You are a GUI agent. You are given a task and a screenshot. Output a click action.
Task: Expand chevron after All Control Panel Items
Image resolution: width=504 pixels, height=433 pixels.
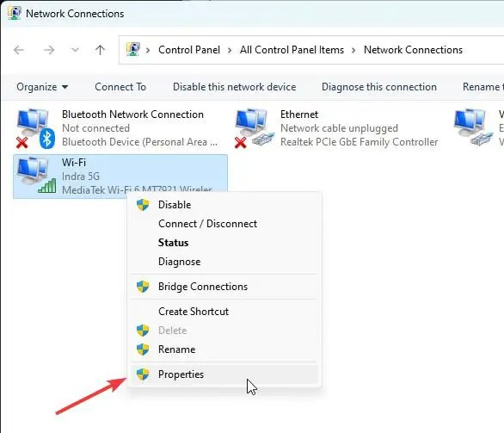point(353,51)
